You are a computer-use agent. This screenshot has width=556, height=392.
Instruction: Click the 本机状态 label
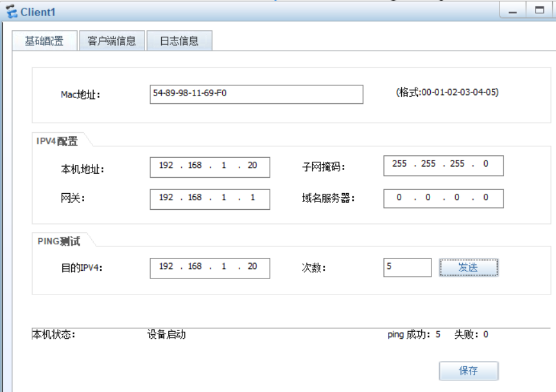(53, 334)
